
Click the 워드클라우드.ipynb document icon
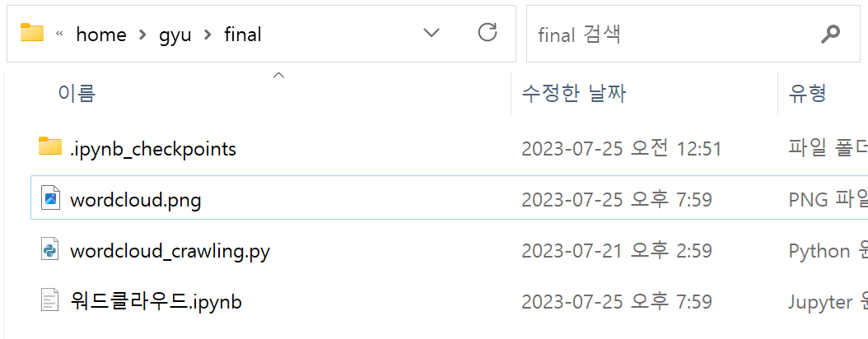[50, 301]
